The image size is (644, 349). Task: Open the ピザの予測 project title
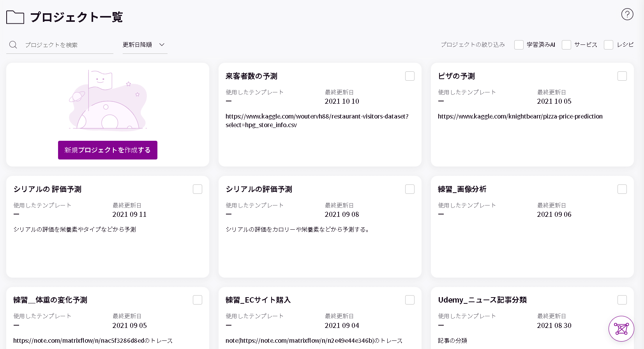(456, 76)
